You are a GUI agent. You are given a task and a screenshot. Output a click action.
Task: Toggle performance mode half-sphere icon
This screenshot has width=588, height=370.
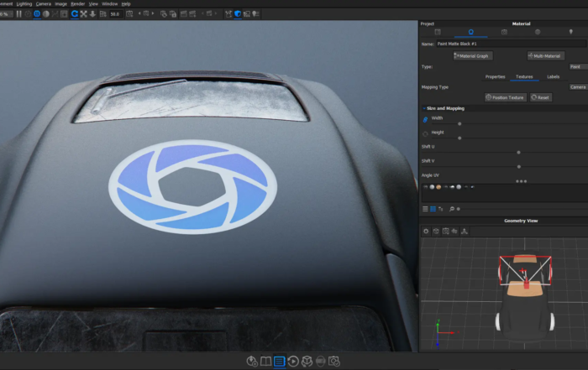click(x=46, y=14)
